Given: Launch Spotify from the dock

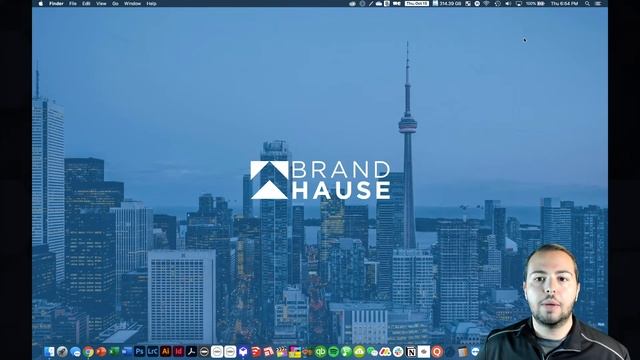Looking at the screenshot, I should tap(333, 351).
